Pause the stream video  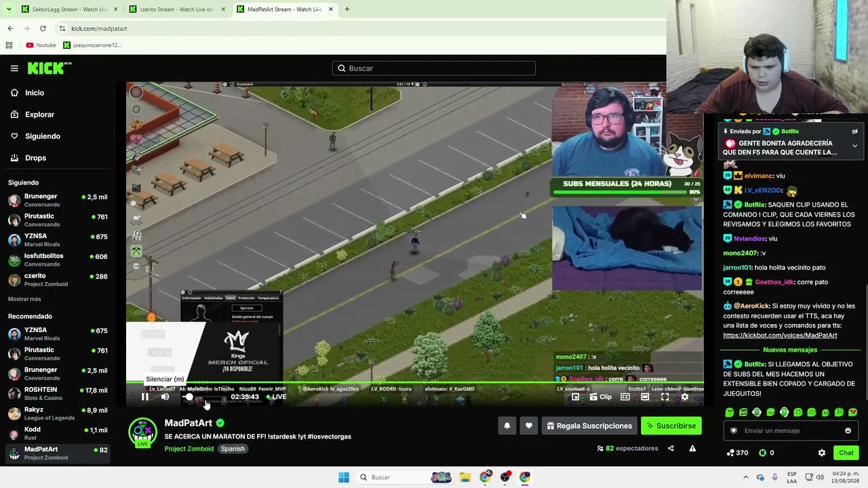click(x=145, y=397)
